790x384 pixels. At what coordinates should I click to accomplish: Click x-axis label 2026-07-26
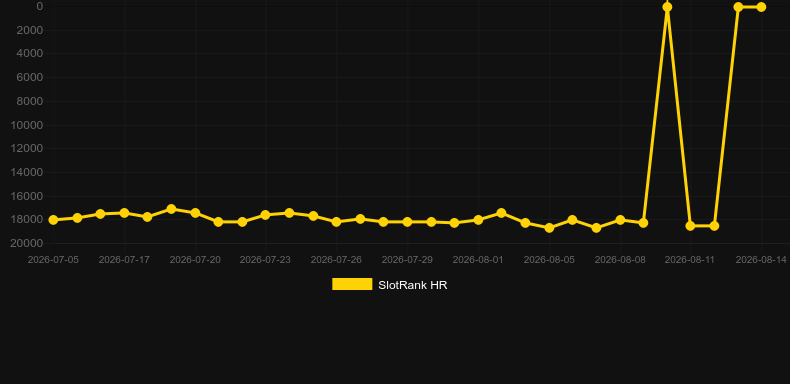pyautogui.click(x=337, y=260)
